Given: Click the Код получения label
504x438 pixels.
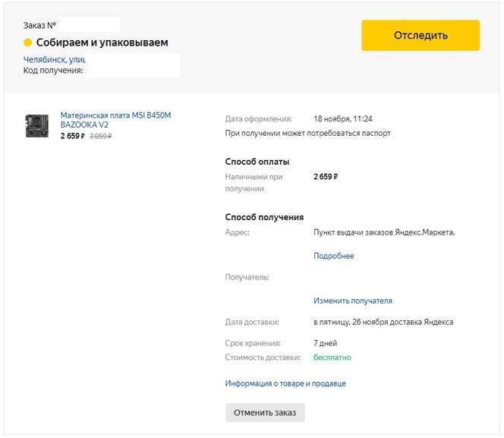Looking at the screenshot, I should (x=53, y=70).
